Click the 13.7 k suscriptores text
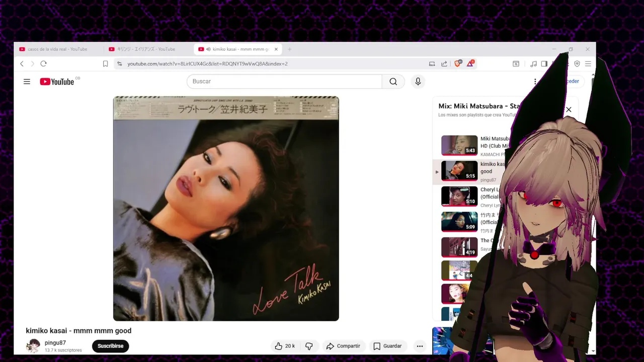Image resolution: width=644 pixels, height=362 pixels. pos(63,350)
